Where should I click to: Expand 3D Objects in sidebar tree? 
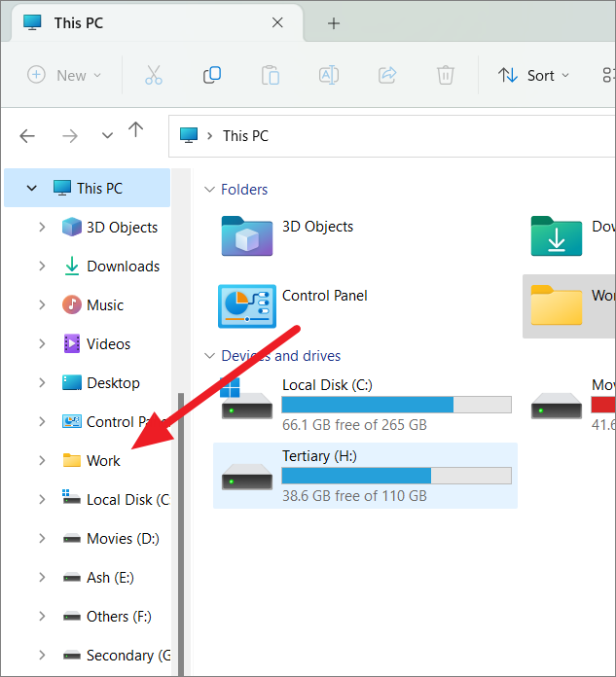pyautogui.click(x=42, y=227)
